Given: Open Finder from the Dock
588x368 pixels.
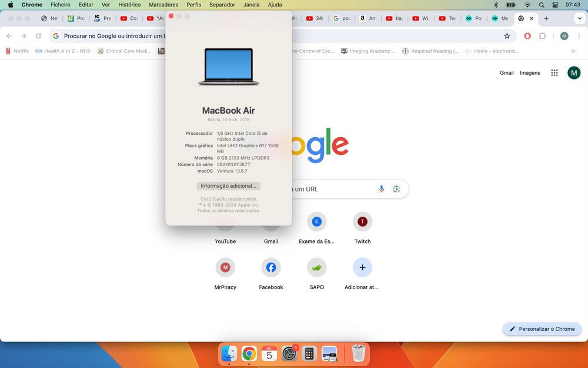Looking at the screenshot, I should [229, 354].
